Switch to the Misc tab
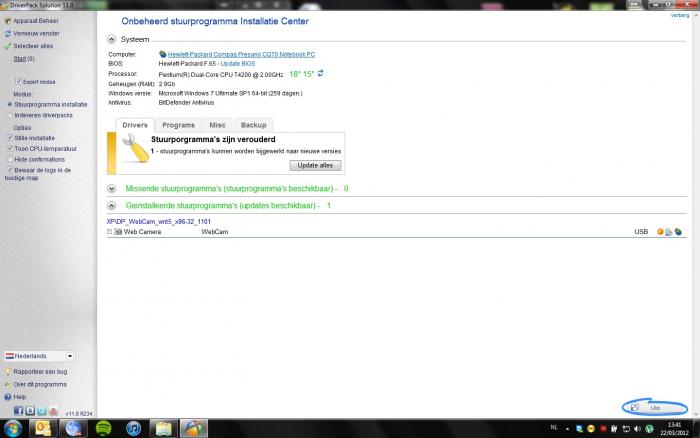Viewport: 700px width, 438px height. tap(217, 125)
